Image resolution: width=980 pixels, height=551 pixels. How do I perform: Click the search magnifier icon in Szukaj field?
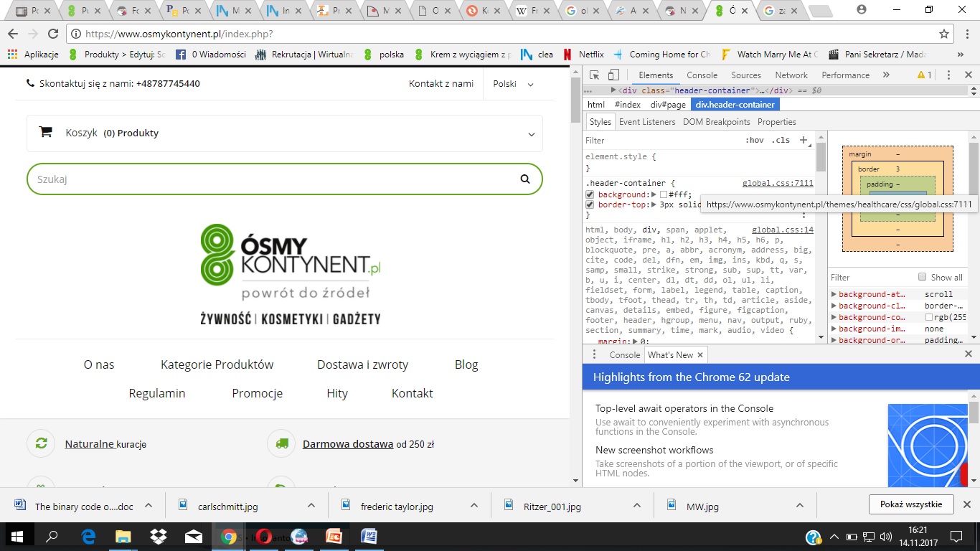coord(525,179)
